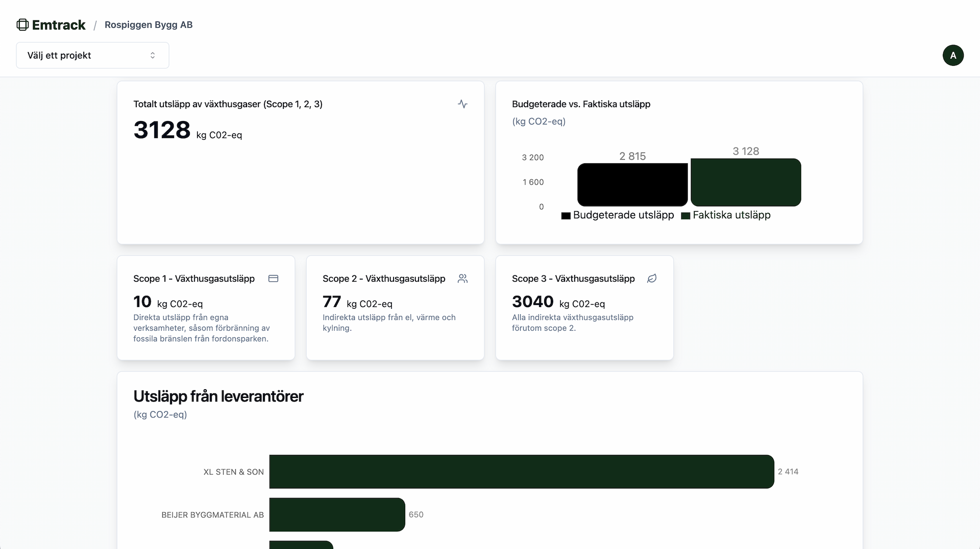Click the leaf icon in Scope 3 panel
Image resolution: width=980 pixels, height=549 pixels.
pyautogui.click(x=652, y=279)
